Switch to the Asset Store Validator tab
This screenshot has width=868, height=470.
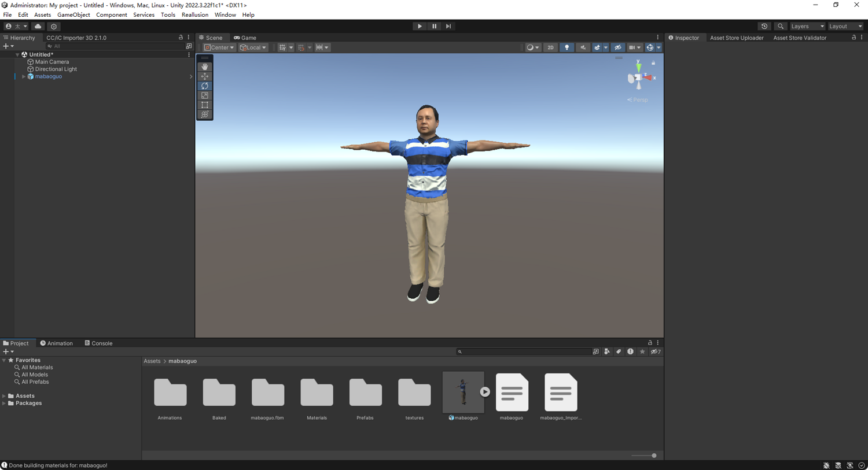[x=800, y=38]
